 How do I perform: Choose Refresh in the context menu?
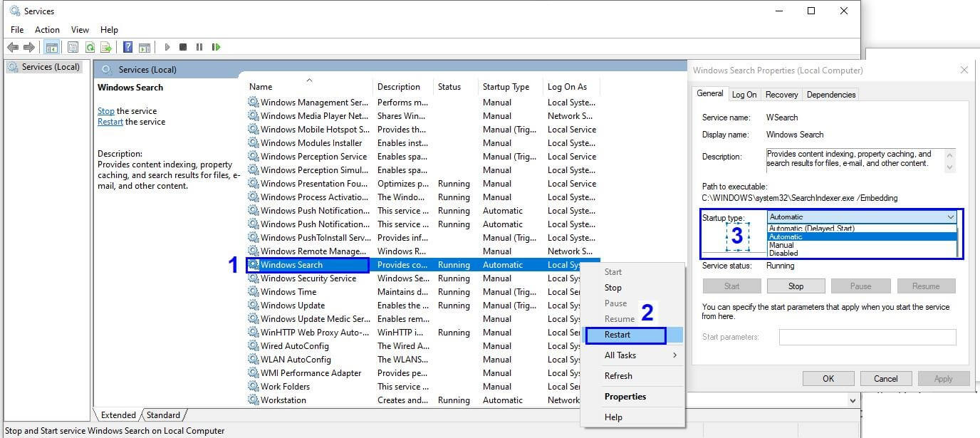click(x=633, y=376)
